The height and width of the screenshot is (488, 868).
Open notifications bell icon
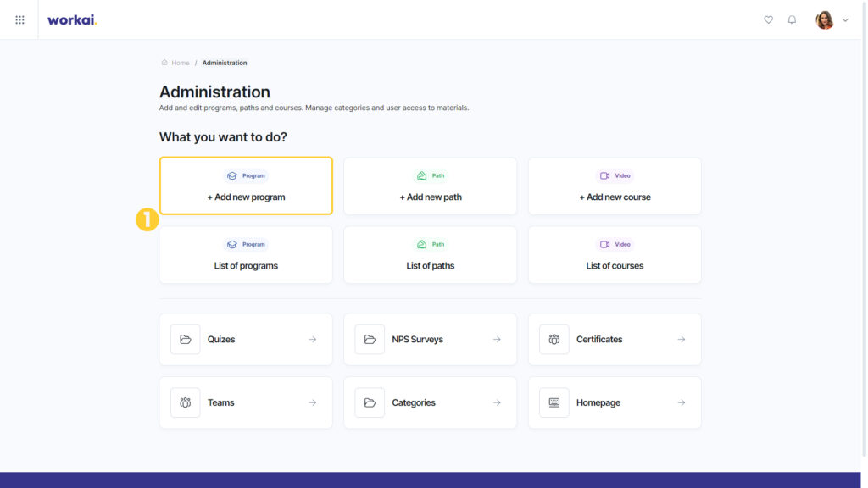(x=793, y=20)
